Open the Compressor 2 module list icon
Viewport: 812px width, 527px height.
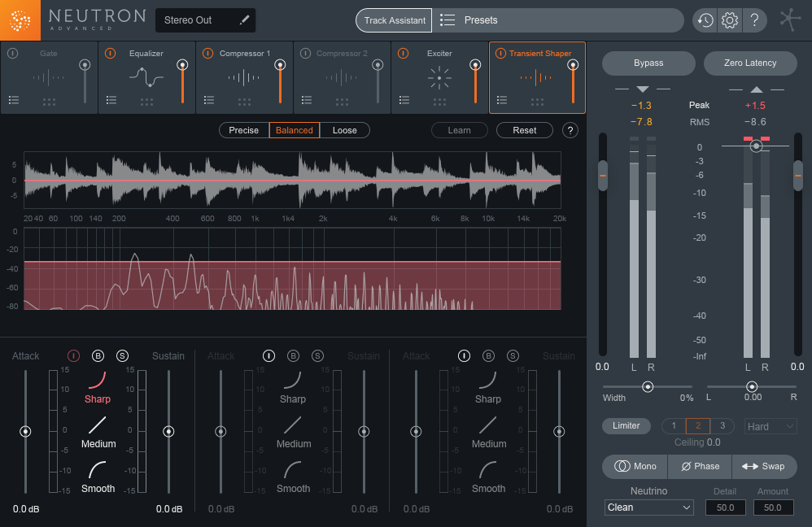(x=307, y=100)
